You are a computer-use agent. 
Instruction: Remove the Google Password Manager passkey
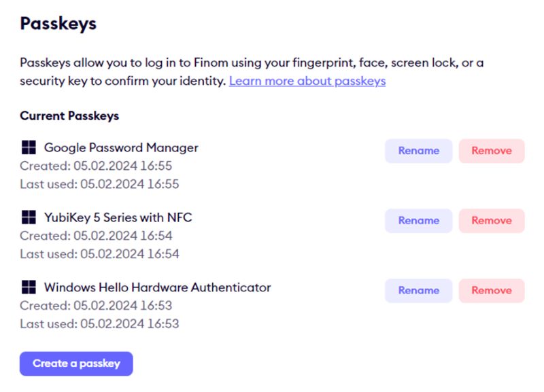[492, 151]
